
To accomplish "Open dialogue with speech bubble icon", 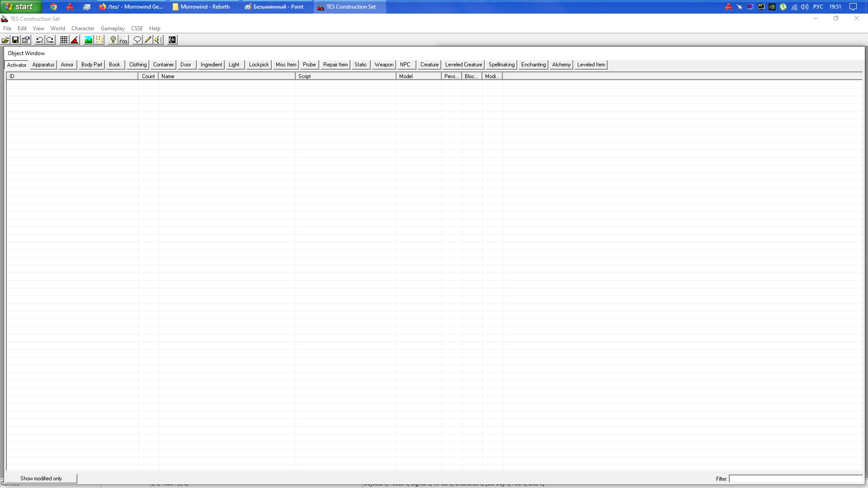I will pyautogui.click(x=137, y=40).
